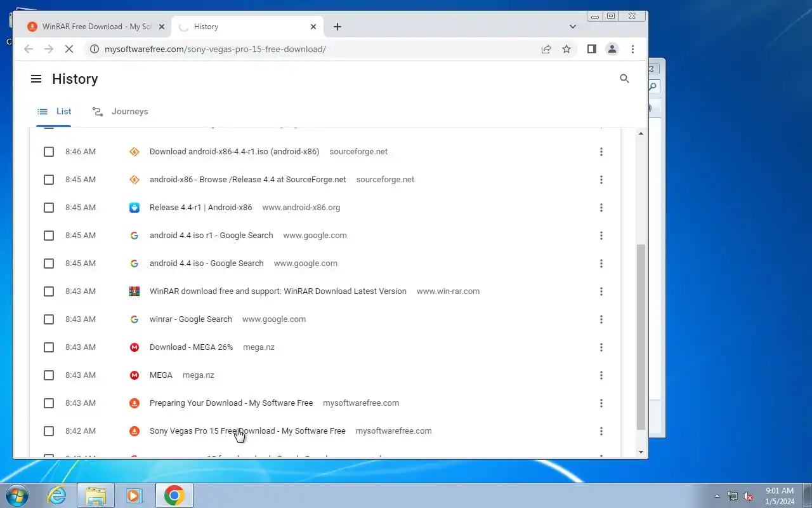Open Windows Media Player from taskbar

[x=134, y=495]
